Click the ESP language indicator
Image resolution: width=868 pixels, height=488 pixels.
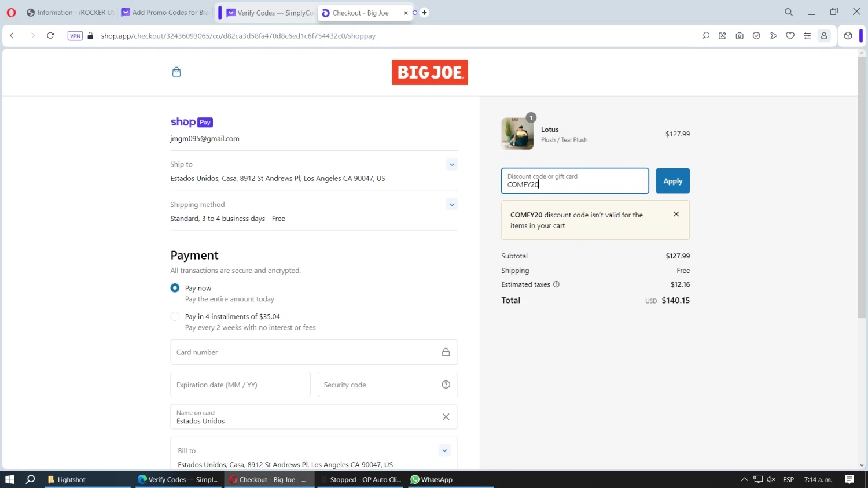(x=788, y=479)
